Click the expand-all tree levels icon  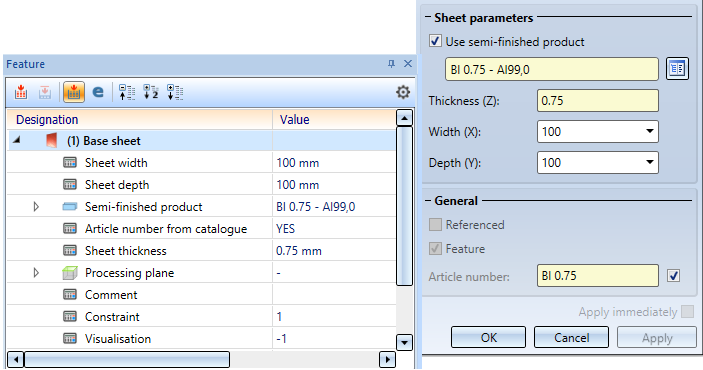(175, 92)
